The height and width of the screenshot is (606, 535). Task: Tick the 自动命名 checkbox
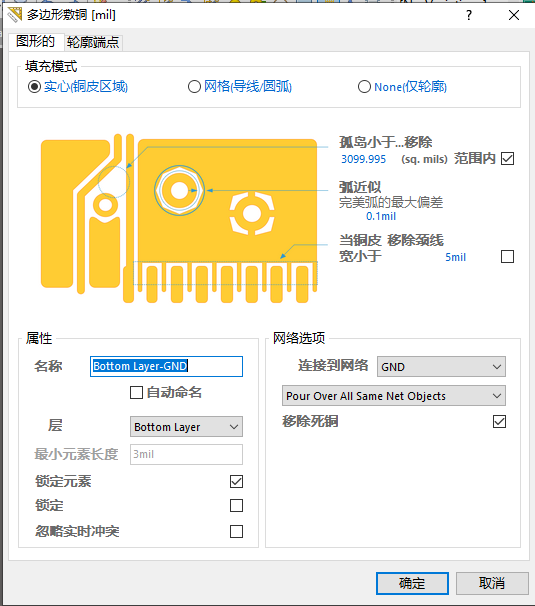click(x=136, y=392)
